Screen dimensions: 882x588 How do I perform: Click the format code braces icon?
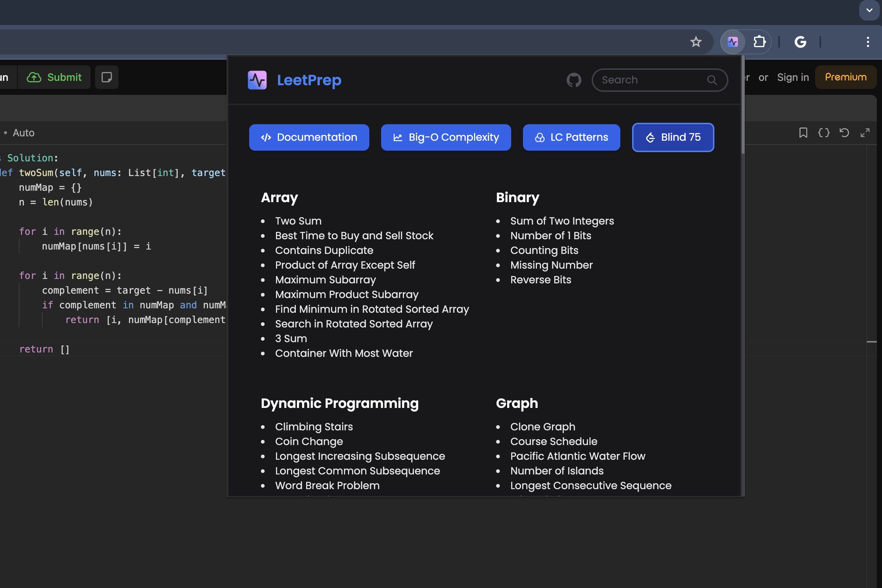point(824,133)
